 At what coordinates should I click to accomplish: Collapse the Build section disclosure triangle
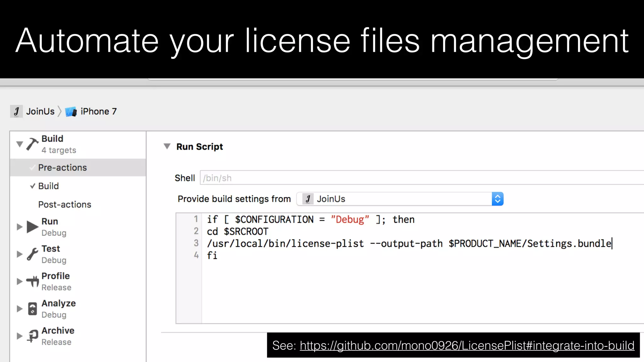click(x=19, y=144)
